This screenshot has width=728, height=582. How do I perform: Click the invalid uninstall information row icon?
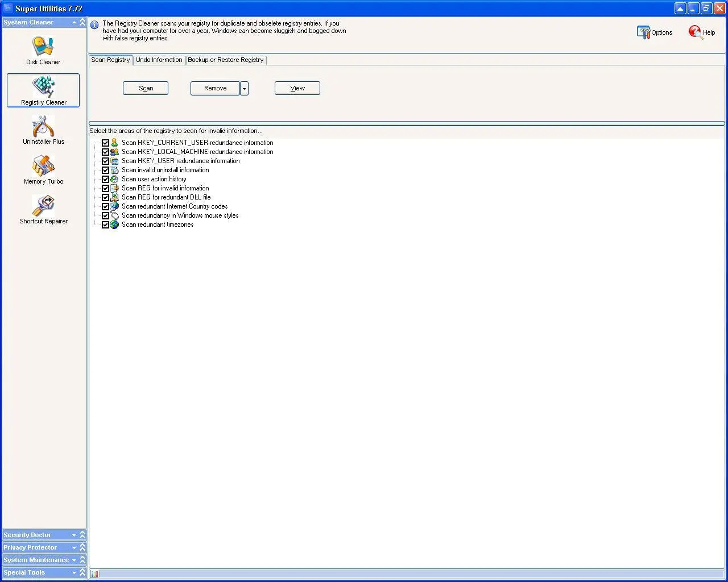pos(114,170)
